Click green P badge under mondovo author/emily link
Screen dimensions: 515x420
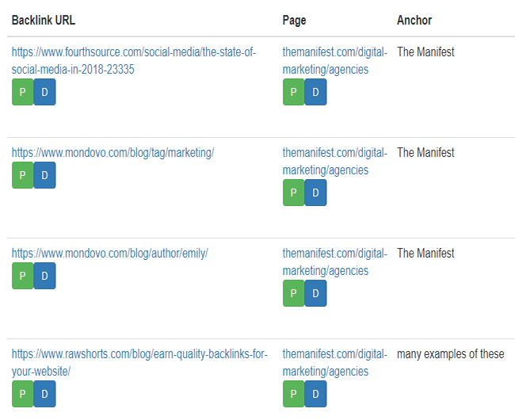(x=23, y=276)
